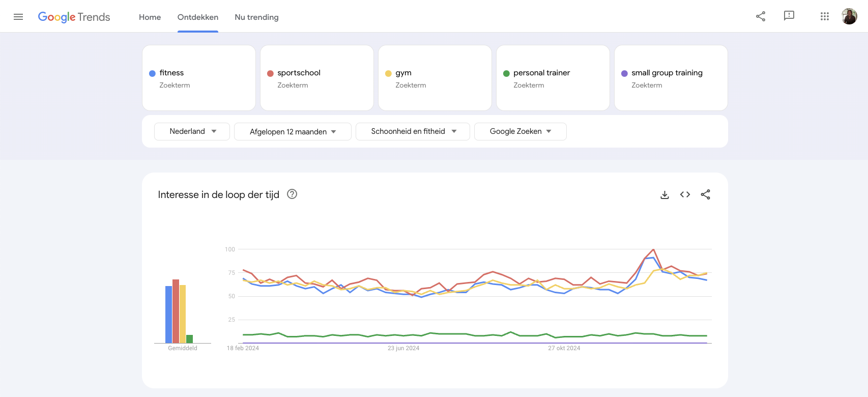Click the red bar in the Gemiddeld chart
The height and width of the screenshot is (397, 868).
176,311
